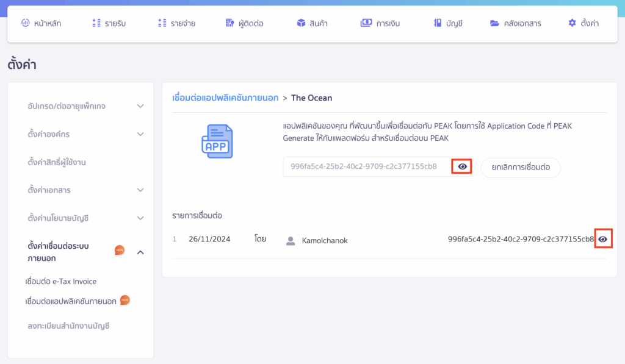
Task: Open the หน้าหลัก home menu icon
Action: point(24,22)
